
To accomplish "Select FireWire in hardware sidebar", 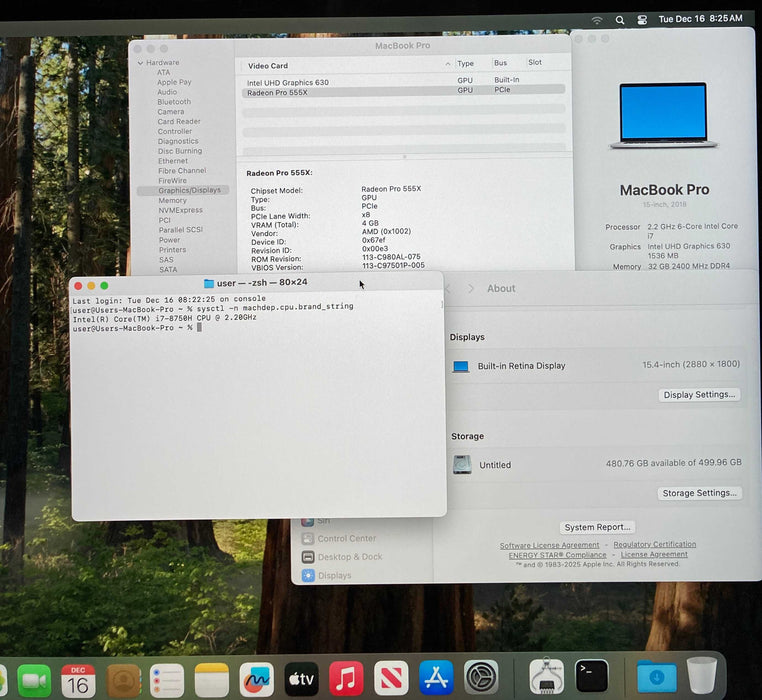I will click(172, 181).
